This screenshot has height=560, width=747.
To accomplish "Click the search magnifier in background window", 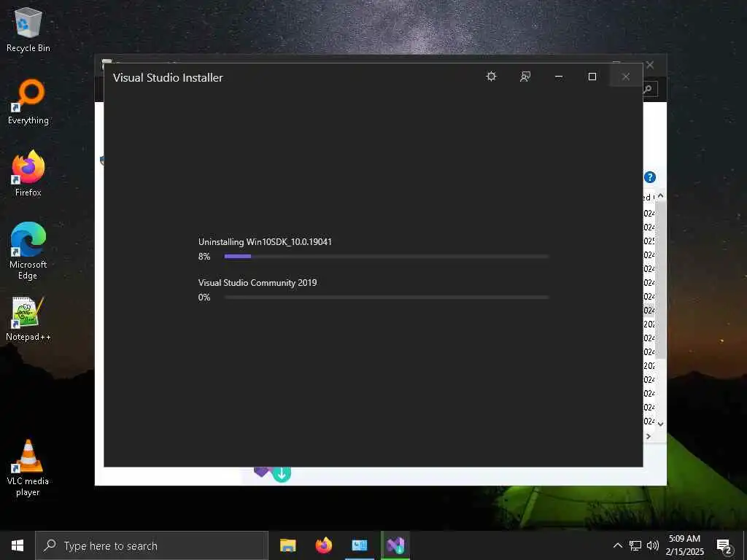I will pos(648,89).
